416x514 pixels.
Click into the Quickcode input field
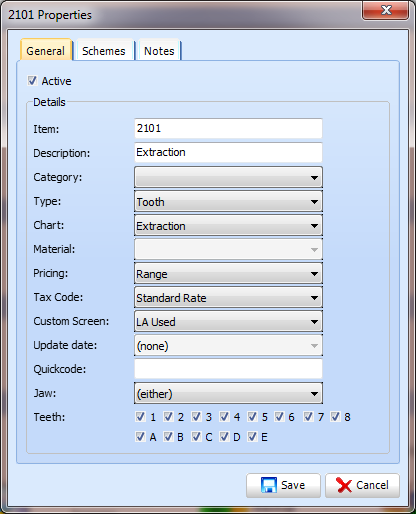coord(228,369)
